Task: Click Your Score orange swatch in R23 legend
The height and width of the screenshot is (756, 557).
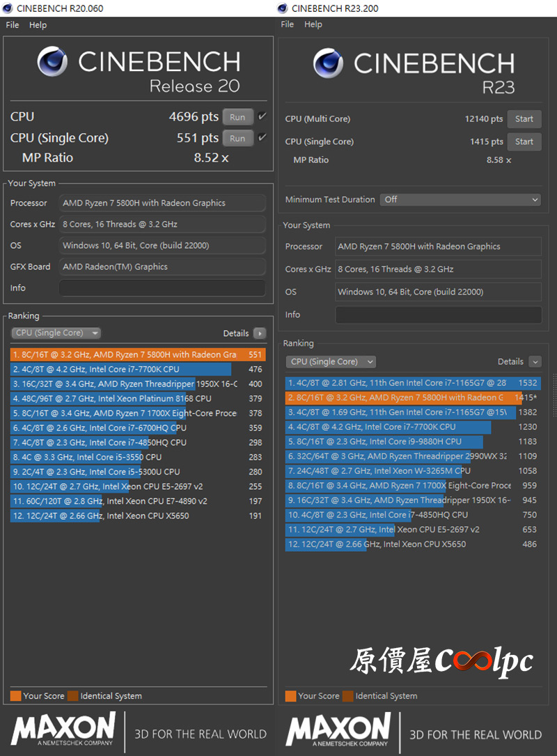Action: [290, 696]
